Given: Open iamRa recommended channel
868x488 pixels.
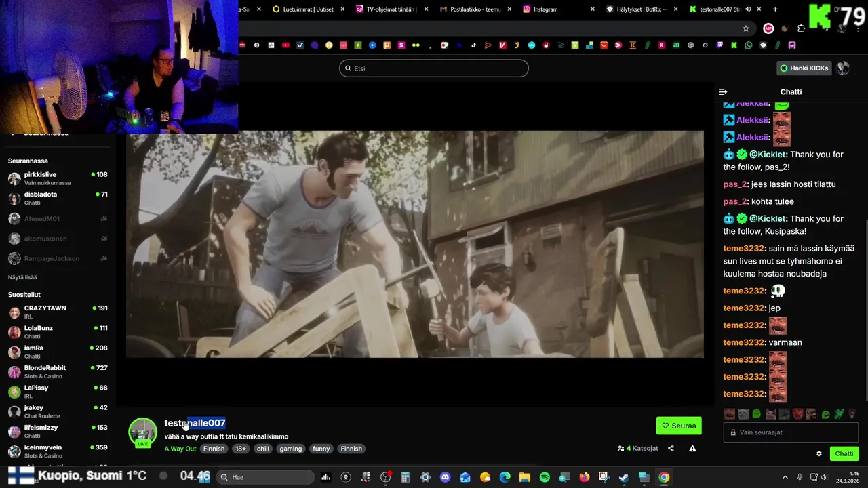Looking at the screenshot, I should (x=58, y=352).
